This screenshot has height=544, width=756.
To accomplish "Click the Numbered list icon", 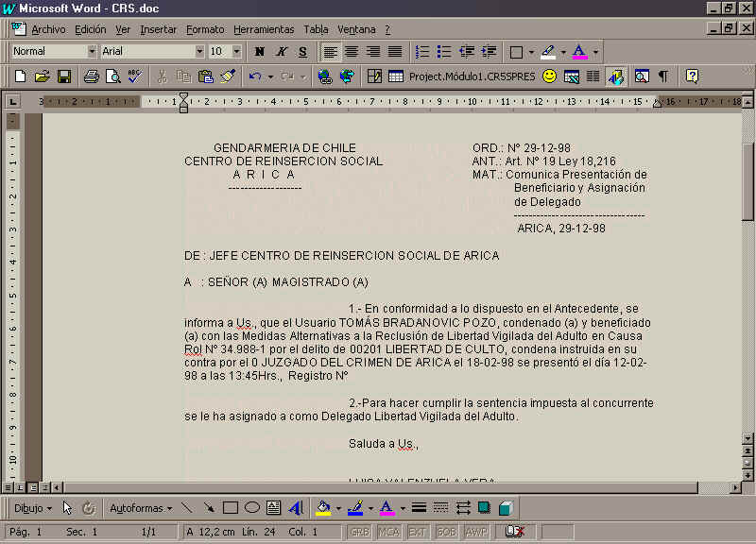I will pos(422,51).
